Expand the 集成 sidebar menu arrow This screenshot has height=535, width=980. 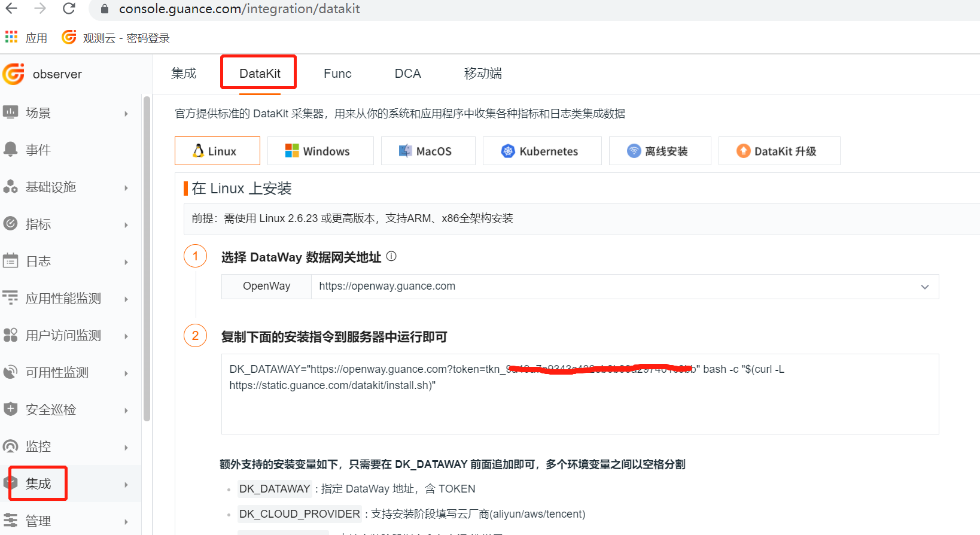tap(126, 485)
